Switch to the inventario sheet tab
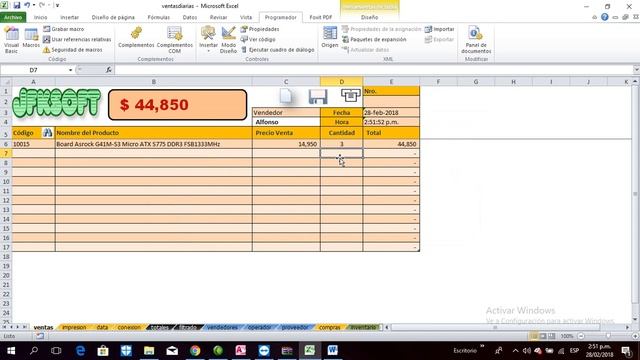 pos(363,327)
